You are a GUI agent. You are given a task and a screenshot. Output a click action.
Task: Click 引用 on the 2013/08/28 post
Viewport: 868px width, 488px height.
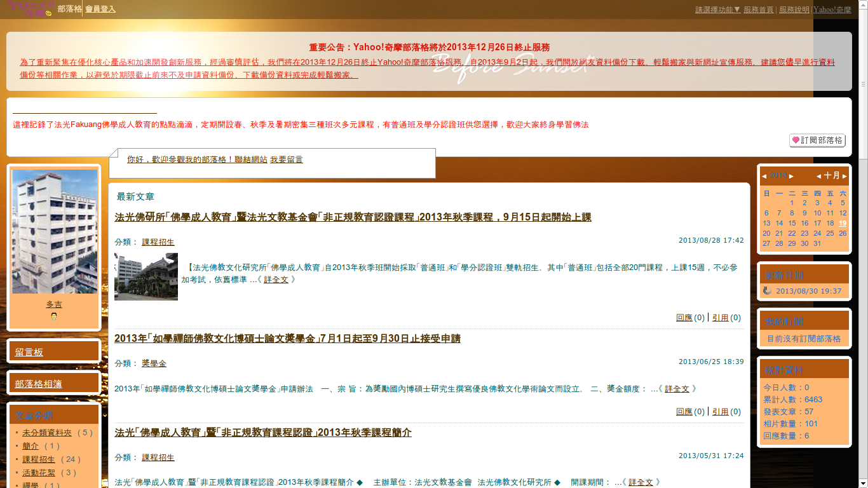(721, 318)
